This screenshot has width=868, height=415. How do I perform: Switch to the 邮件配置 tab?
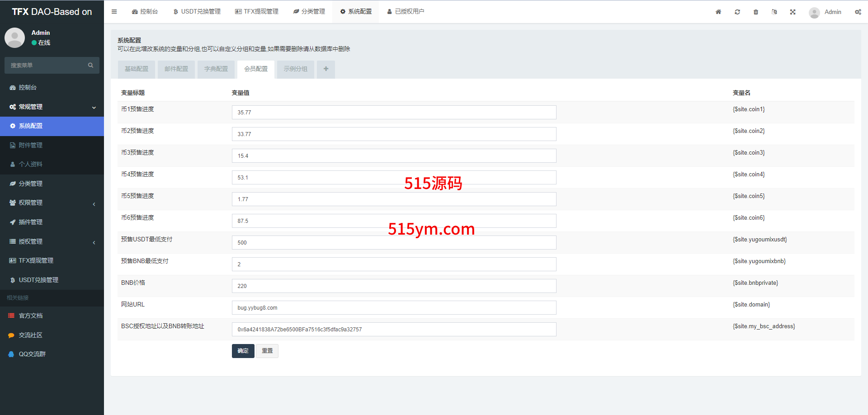pyautogui.click(x=176, y=69)
